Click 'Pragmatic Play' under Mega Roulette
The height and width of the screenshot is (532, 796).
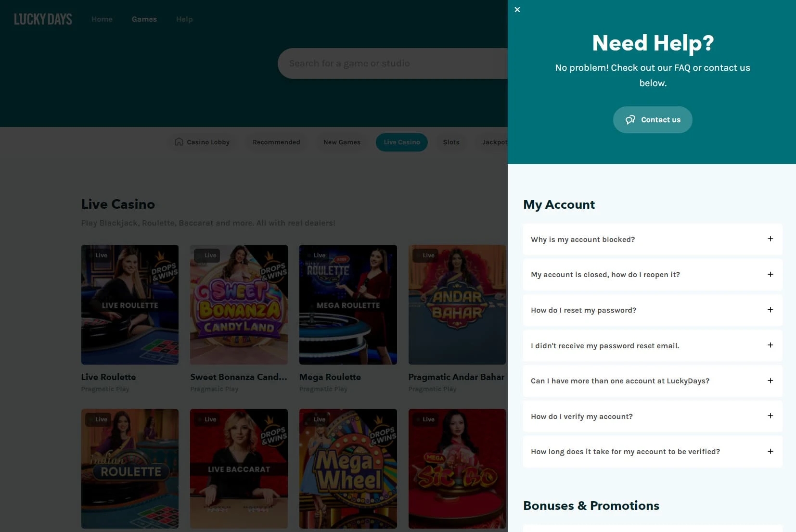tap(323, 389)
